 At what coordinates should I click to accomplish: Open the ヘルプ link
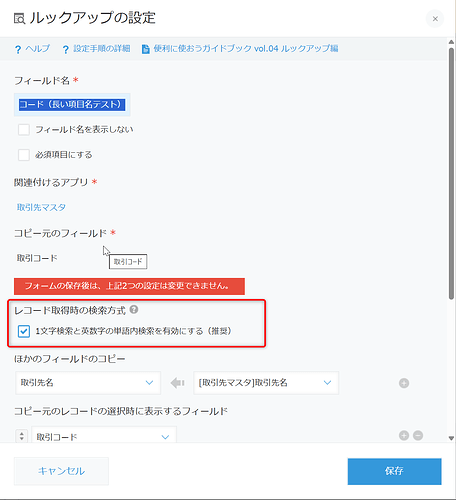coord(37,49)
